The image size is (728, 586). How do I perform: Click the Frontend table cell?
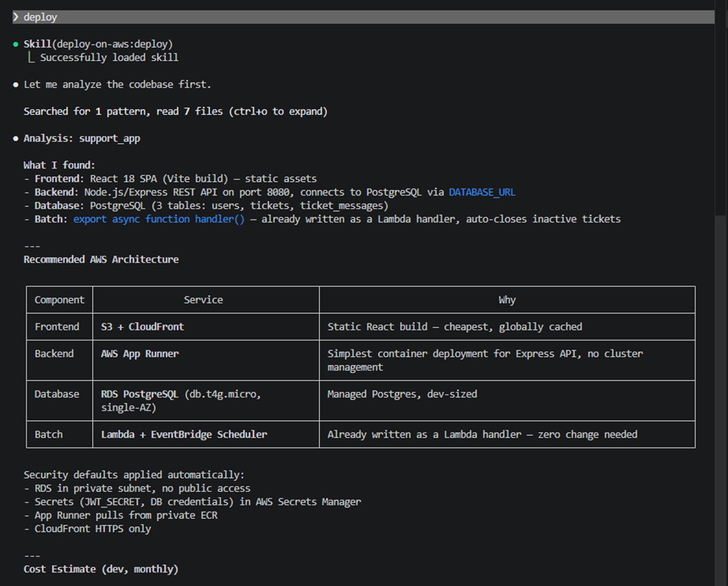(x=59, y=327)
